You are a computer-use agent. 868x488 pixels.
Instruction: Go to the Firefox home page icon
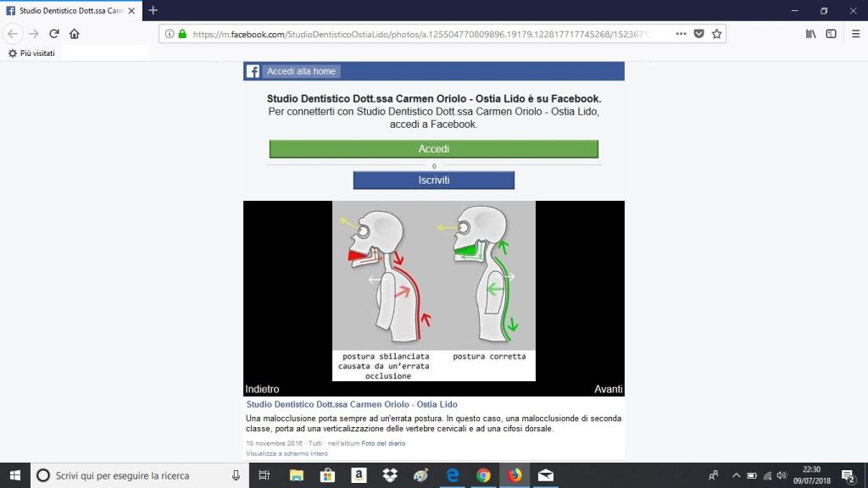click(75, 34)
